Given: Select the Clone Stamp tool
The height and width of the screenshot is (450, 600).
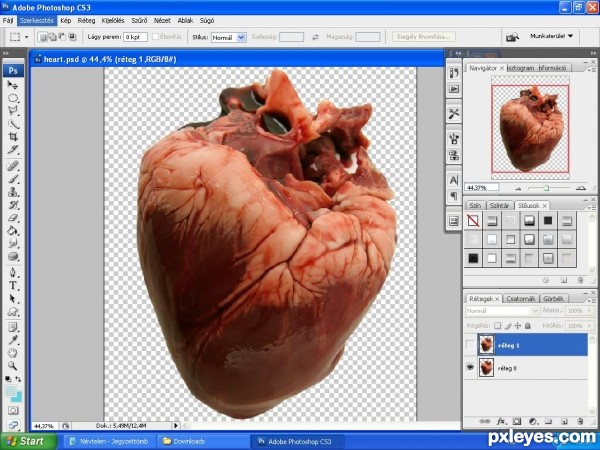Looking at the screenshot, I should 13,192.
